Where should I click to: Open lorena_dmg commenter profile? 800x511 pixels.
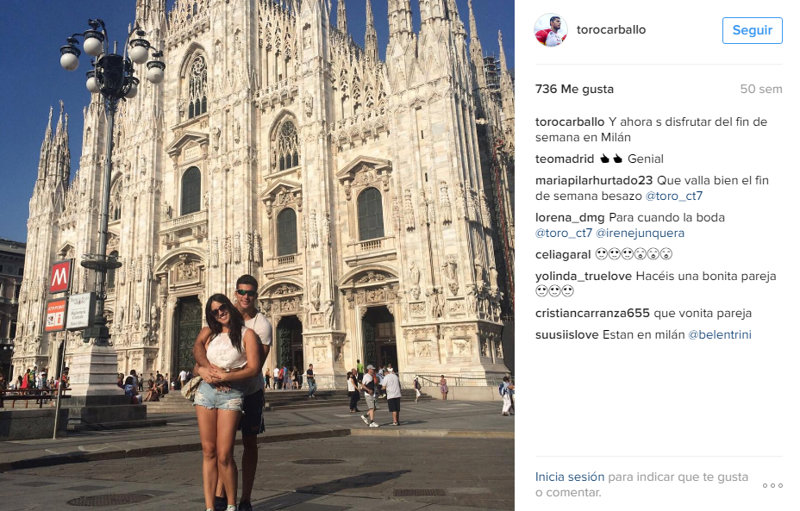coord(569,217)
